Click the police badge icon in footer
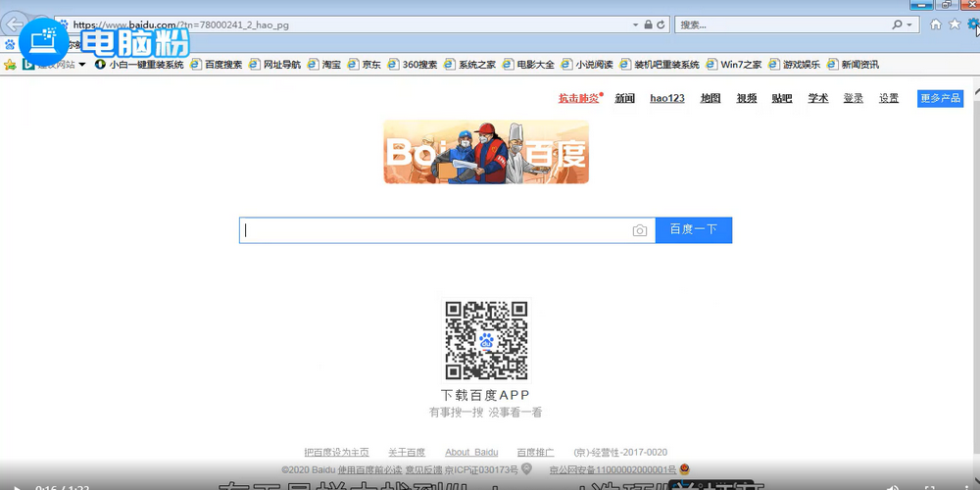The image size is (980, 490). 684,469
